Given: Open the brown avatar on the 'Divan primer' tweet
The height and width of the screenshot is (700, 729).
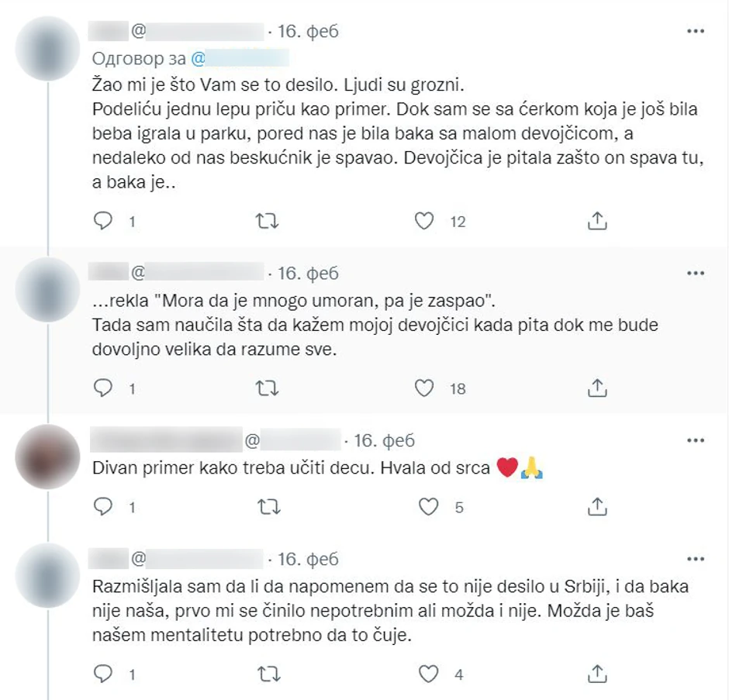Looking at the screenshot, I should 47,457.
